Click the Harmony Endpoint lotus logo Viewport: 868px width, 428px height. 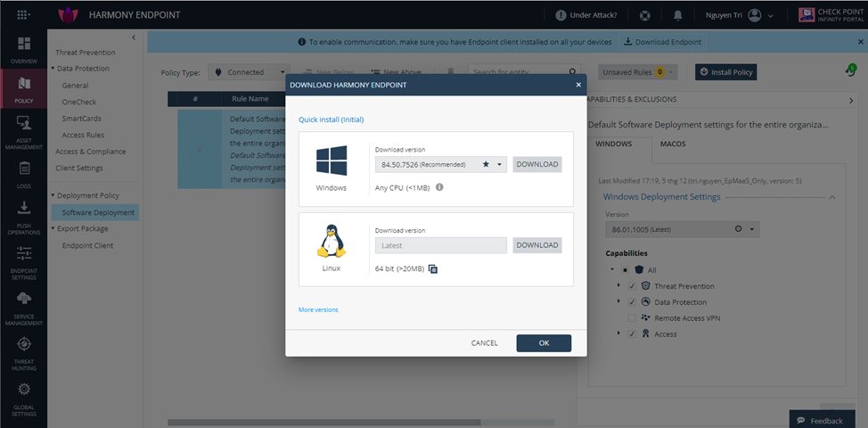(x=69, y=15)
